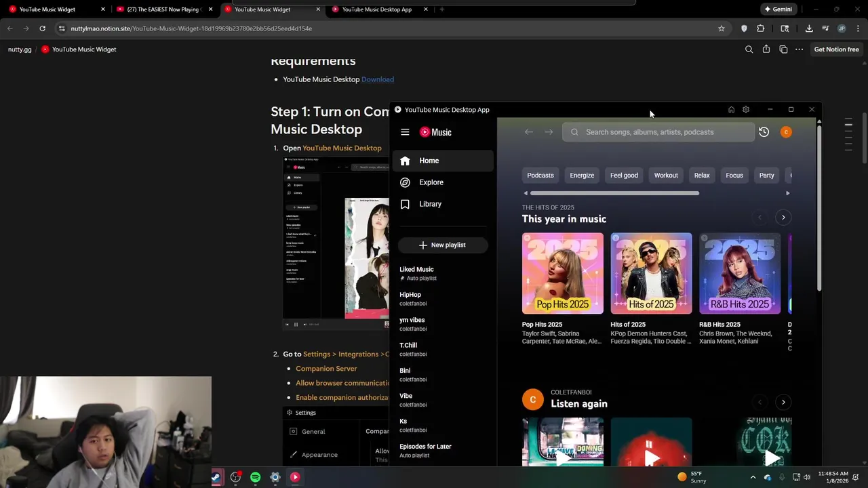Open Steam from the taskbar
Viewport: 868px width, 488px height.
click(216, 477)
